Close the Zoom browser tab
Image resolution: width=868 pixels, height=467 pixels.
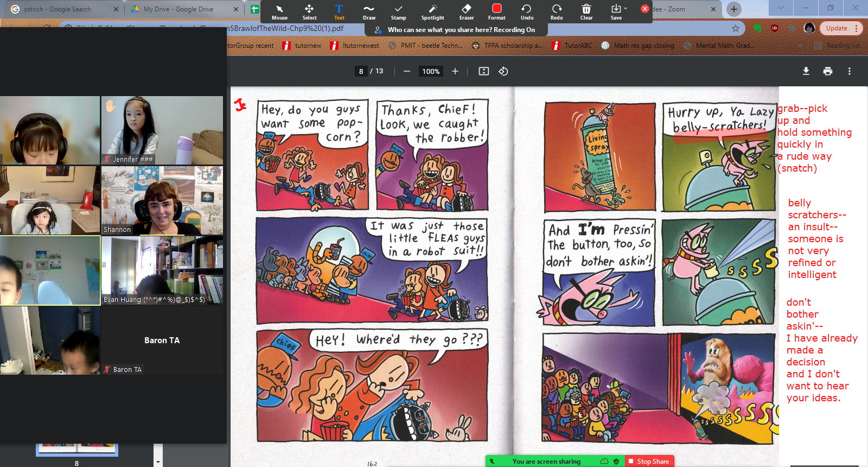[713, 9]
